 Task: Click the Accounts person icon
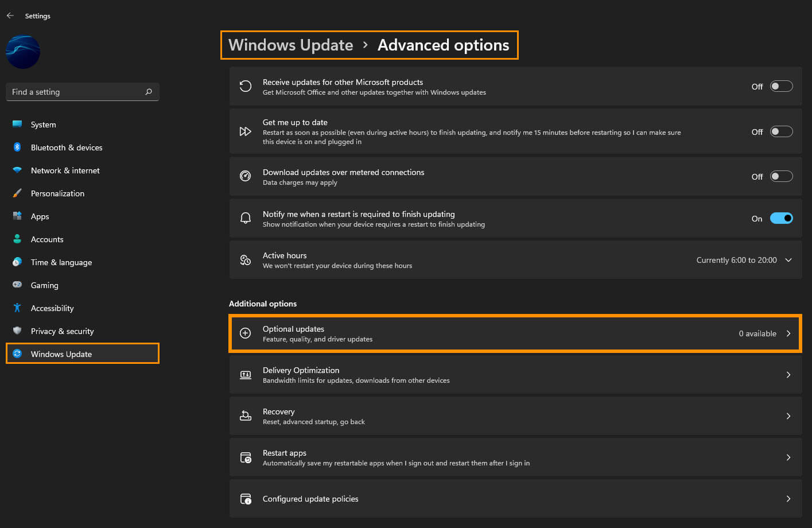pos(17,239)
